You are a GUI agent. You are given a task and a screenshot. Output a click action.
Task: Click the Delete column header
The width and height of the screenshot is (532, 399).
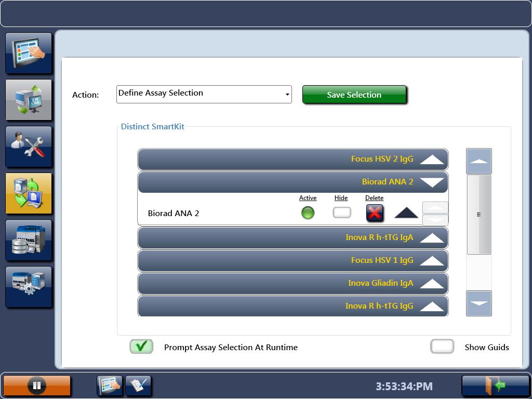pos(374,198)
